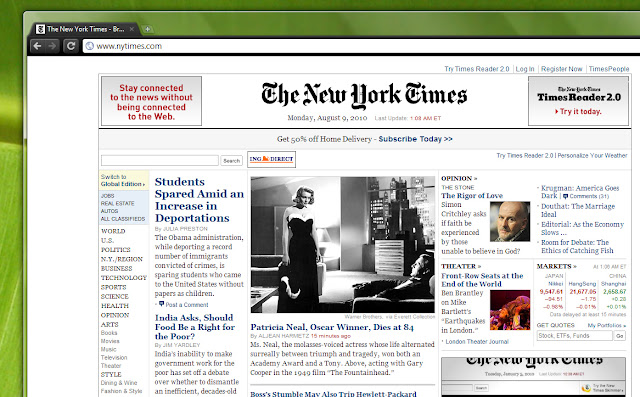The image size is (640, 397).
Task: Reload the page with the refresh icon
Action: pyautogui.click(x=71, y=46)
